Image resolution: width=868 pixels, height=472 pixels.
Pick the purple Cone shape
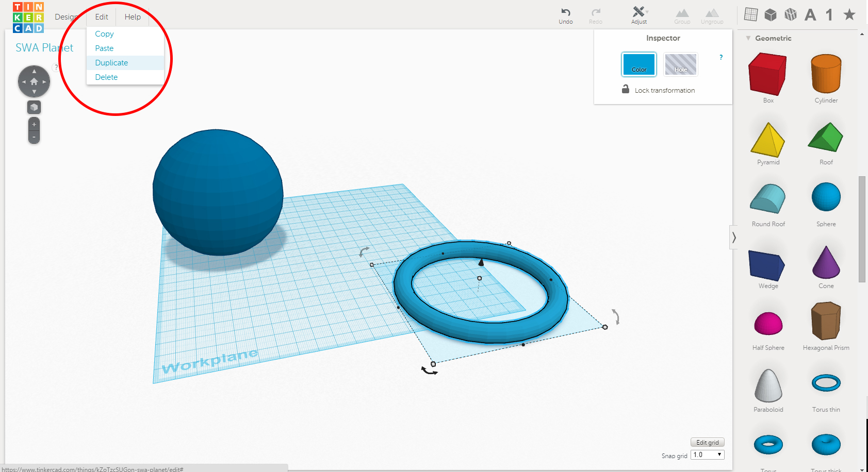pyautogui.click(x=826, y=262)
